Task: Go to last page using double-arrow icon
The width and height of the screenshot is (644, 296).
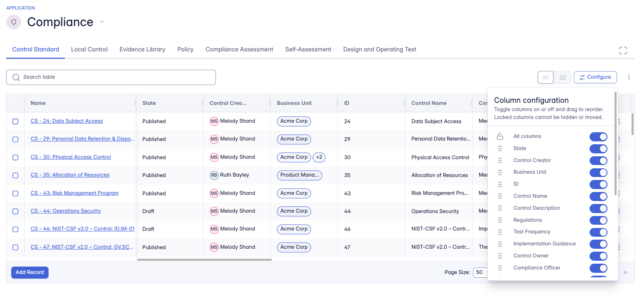Action: click(625, 272)
